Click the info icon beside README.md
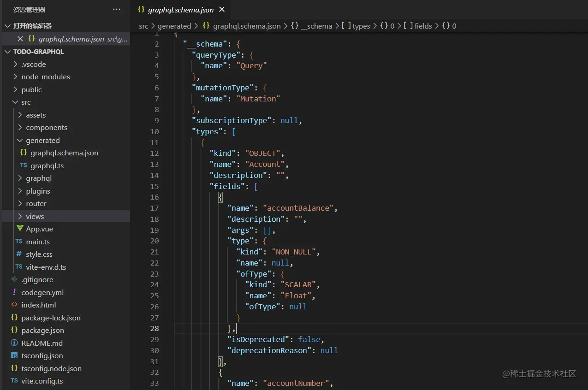Viewport: 588px width, 390px height. (14, 343)
